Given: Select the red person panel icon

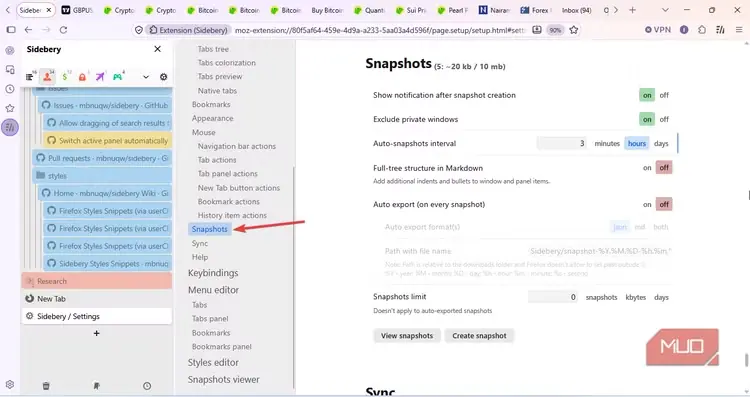Looking at the screenshot, I should 47,77.
